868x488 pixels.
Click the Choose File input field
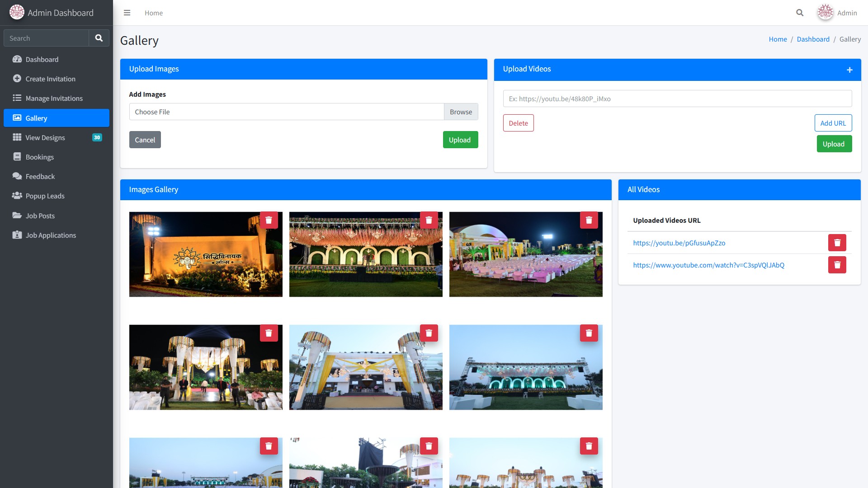point(287,112)
